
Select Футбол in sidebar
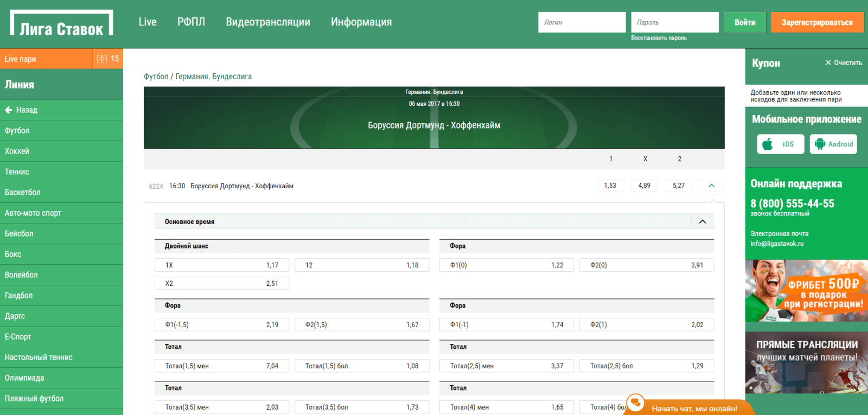[61, 131]
